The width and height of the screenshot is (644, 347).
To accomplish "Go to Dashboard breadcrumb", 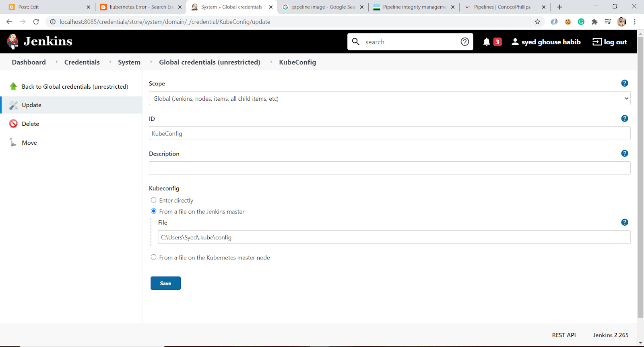I will point(29,62).
